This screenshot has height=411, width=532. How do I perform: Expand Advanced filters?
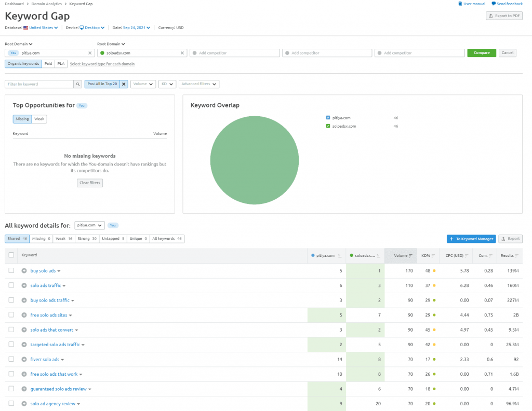(199, 84)
